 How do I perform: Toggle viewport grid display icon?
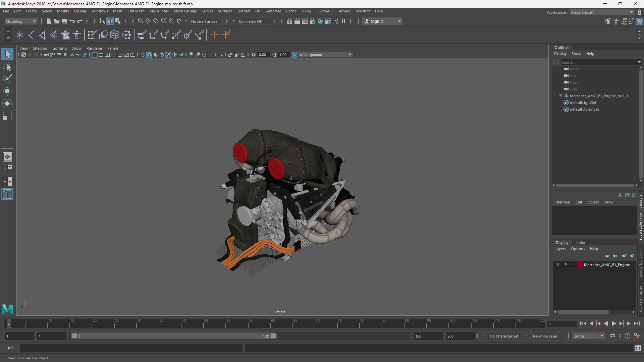point(95,55)
